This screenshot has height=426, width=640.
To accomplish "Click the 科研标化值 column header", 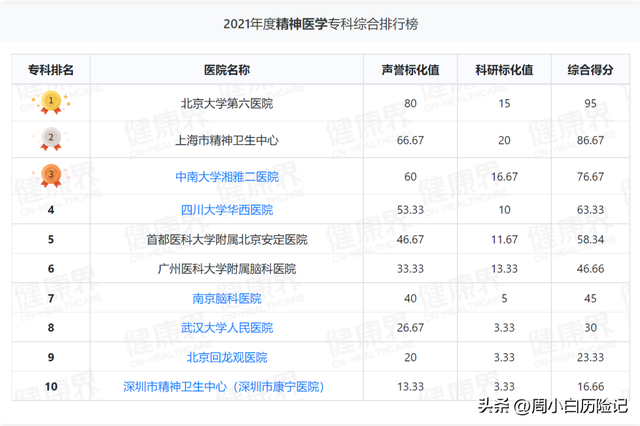I will [504, 70].
